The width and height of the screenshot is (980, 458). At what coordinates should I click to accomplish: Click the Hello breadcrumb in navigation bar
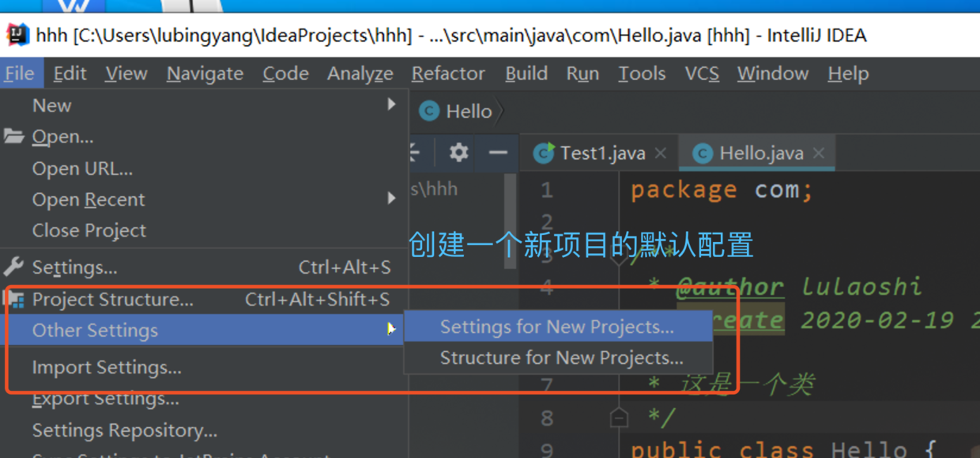(x=469, y=112)
